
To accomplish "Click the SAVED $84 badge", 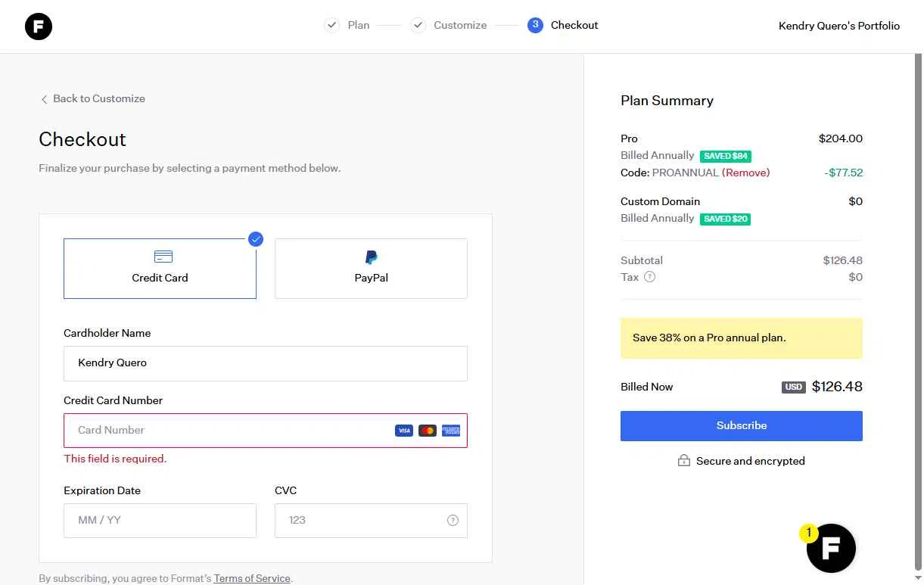I will (726, 156).
